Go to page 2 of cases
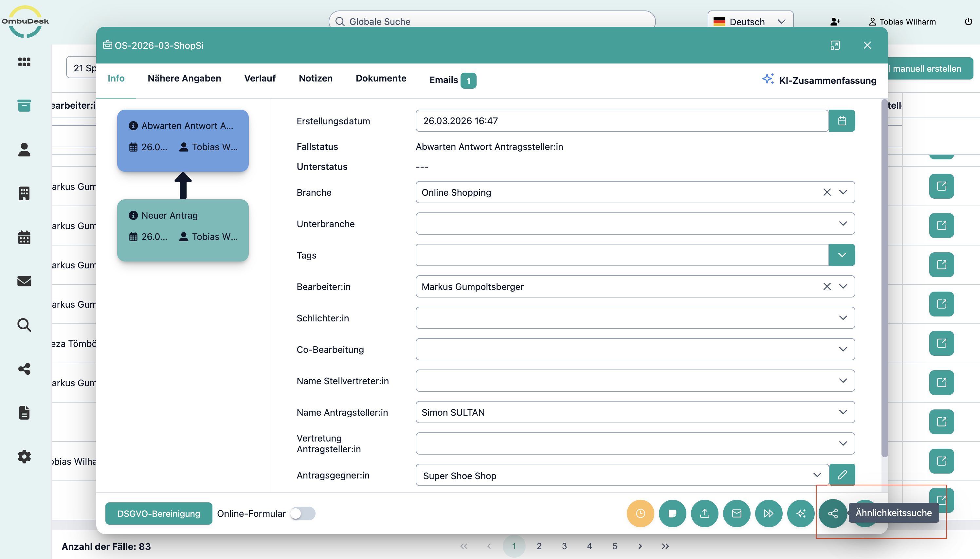The height and width of the screenshot is (559, 980). 539,546
